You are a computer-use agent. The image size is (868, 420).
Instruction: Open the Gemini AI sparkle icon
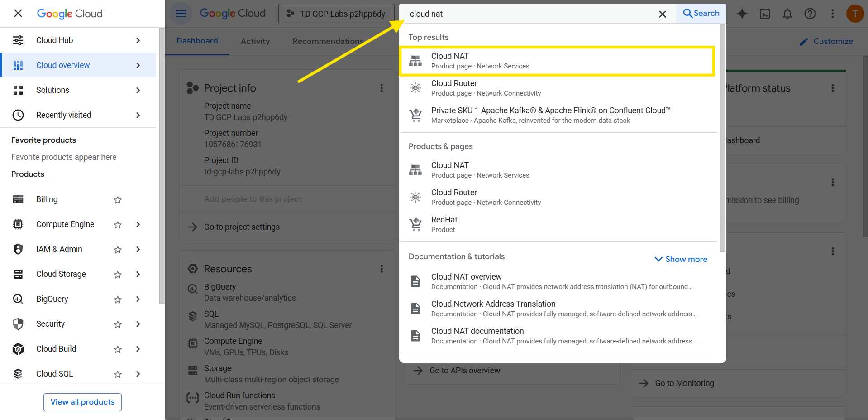coord(742,14)
